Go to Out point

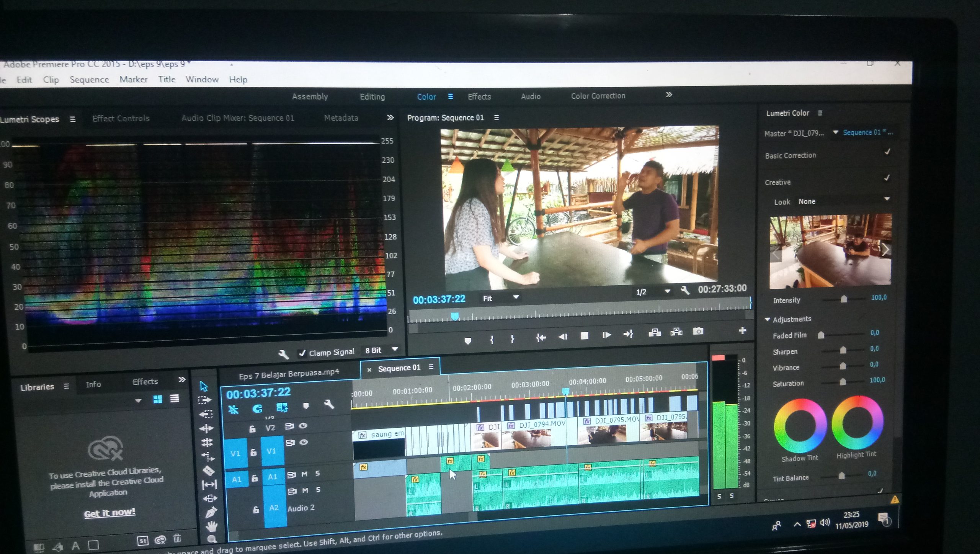click(x=628, y=334)
